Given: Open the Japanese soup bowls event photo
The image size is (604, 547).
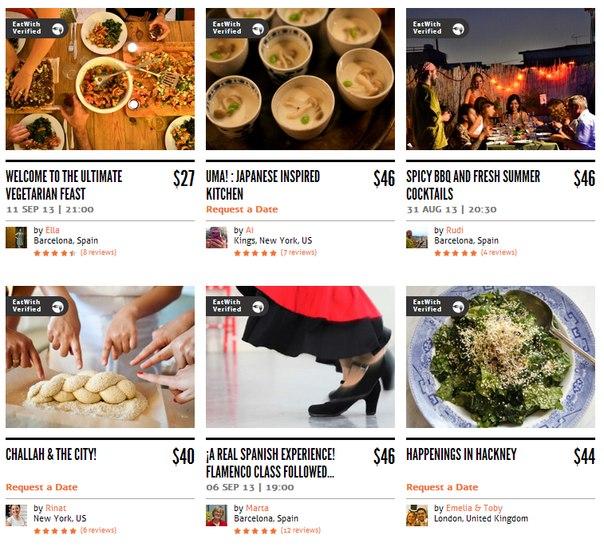Looking at the screenshot, I should point(300,79).
